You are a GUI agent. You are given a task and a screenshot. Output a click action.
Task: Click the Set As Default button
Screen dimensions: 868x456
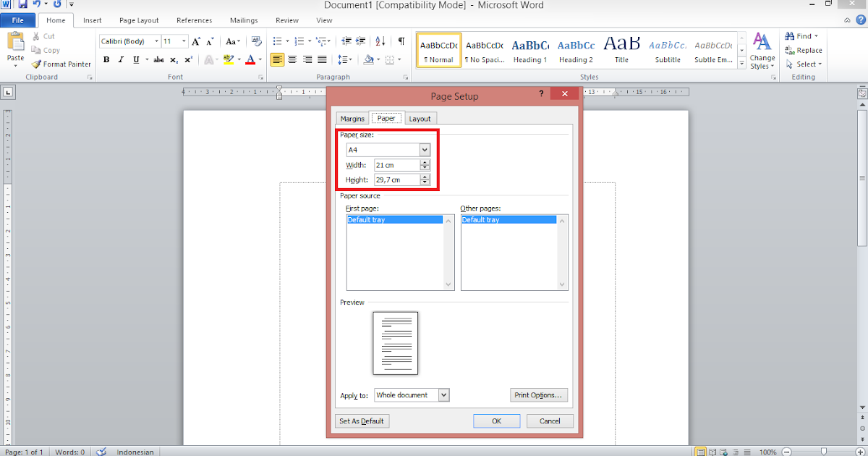point(362,421)
